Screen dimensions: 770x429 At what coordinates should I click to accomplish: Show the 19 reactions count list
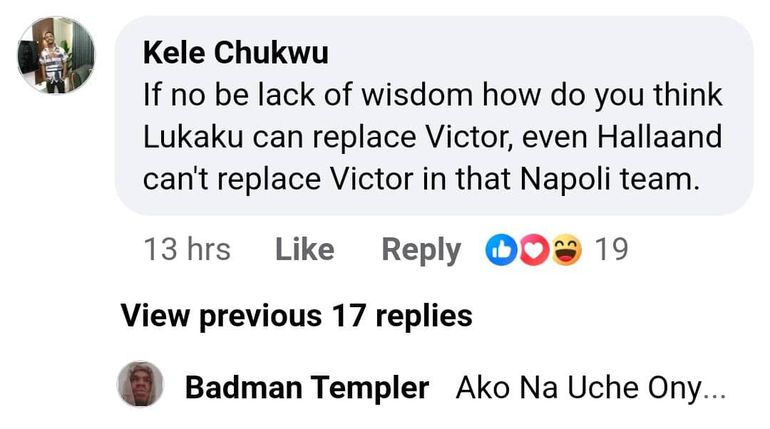tap(611, 249)
